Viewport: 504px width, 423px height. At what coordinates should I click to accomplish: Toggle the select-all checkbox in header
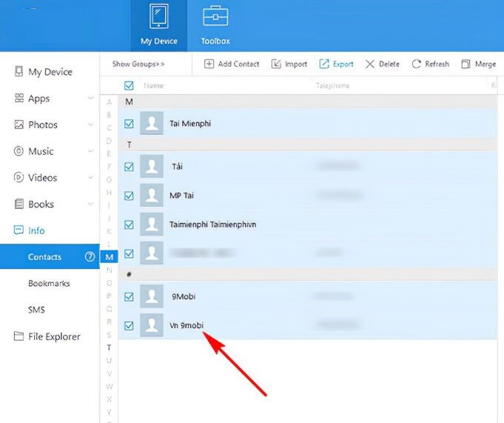coord(130,85)
